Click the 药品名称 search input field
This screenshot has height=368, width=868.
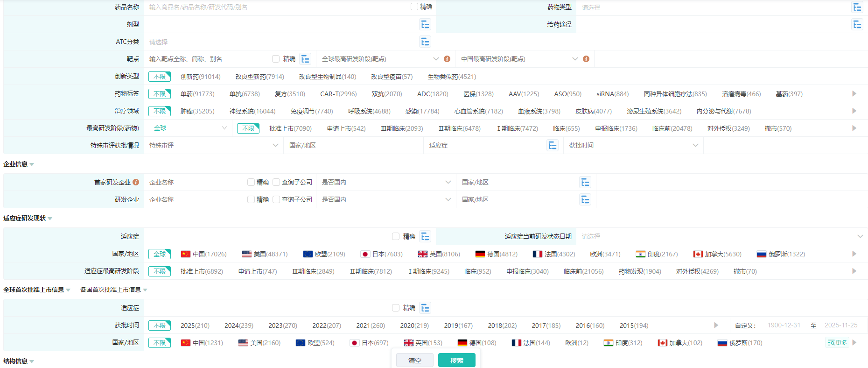tap(275, 7)
